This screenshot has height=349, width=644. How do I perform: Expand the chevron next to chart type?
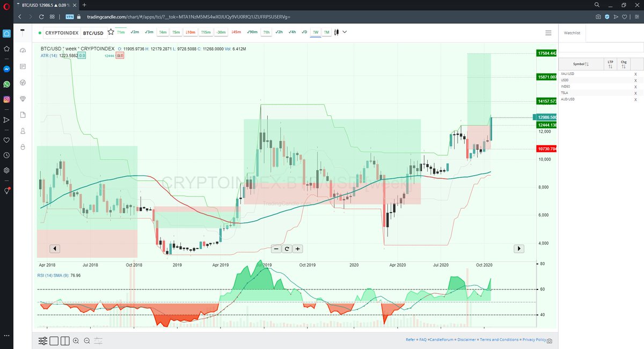[345, 32]
